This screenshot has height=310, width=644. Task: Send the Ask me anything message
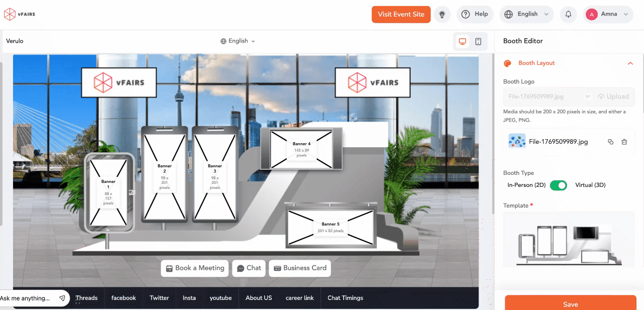coord(62,298)
